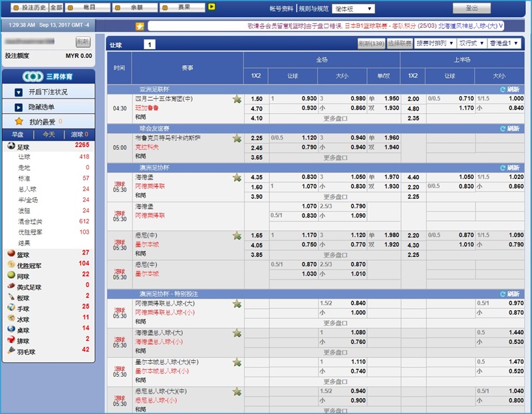
Task: Star the 海德堡 match as favorite
Action: pos(237,178)
